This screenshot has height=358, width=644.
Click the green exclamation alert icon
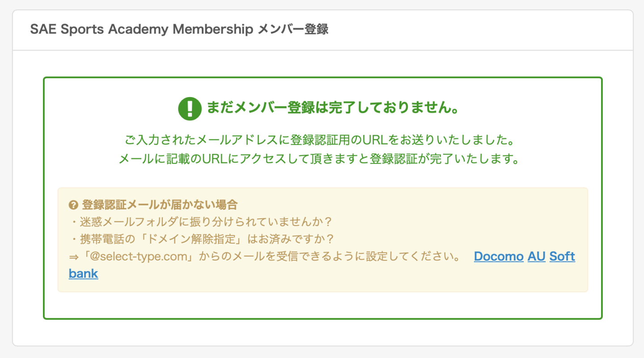pyautogui.click(x=190, y=109)
